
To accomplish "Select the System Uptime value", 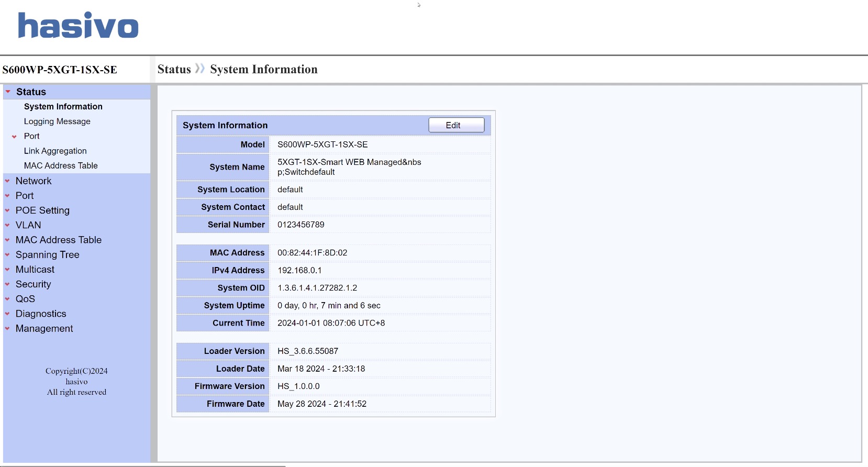I will pyautogui.click(x=329, y=306).
